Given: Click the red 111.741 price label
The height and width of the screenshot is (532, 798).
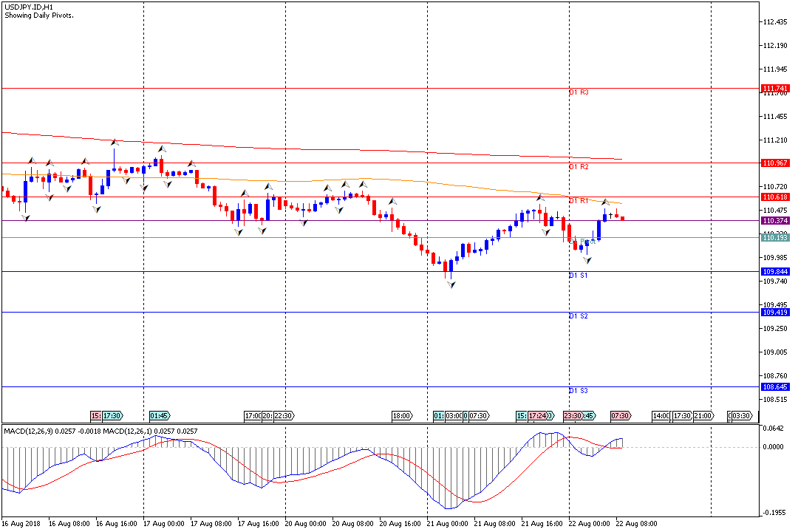Looking at the screenshot, I should 775,89.
